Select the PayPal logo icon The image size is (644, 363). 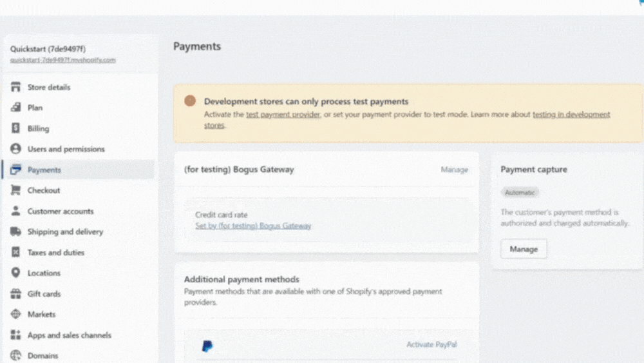click(x=207, y=346)
